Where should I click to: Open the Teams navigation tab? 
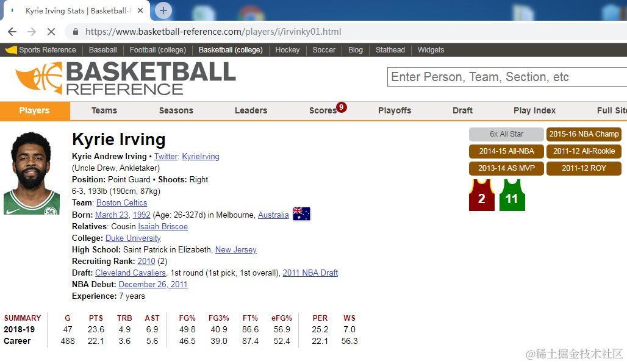pos(104,111)
